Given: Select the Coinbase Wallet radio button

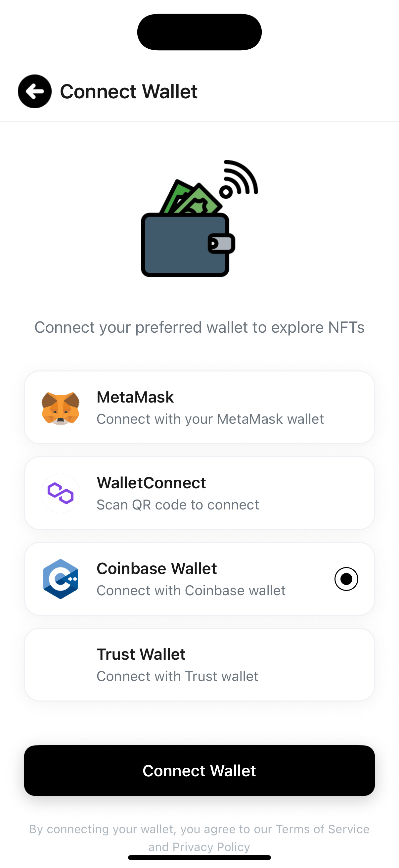Looking at the screenshot, I should click(x=346, y=579).
